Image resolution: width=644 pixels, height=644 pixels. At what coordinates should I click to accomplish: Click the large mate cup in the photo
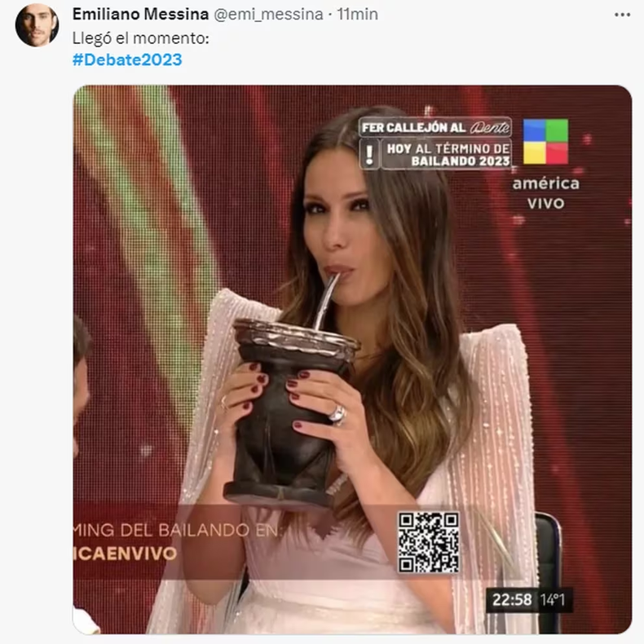click(288, 412)
